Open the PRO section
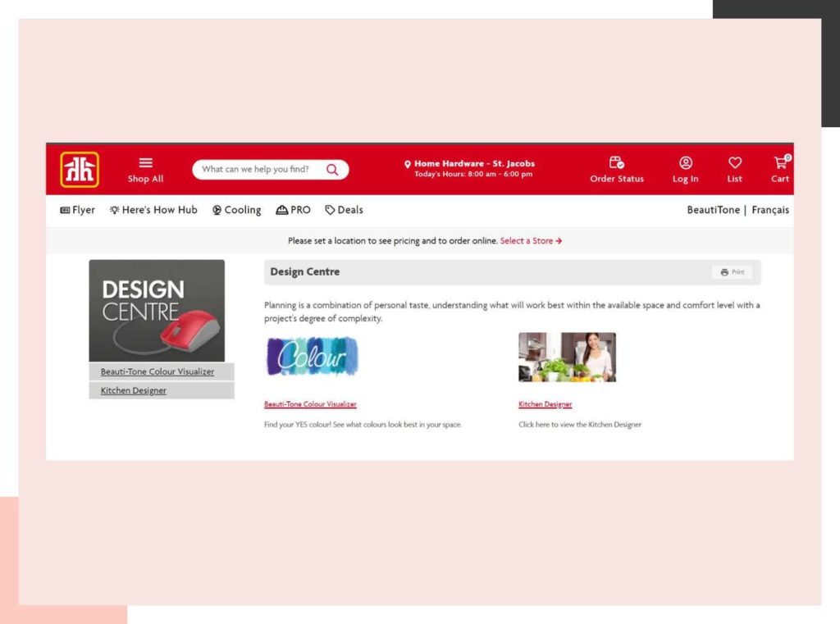Screen dimensions: 840x624 (293, 210)
